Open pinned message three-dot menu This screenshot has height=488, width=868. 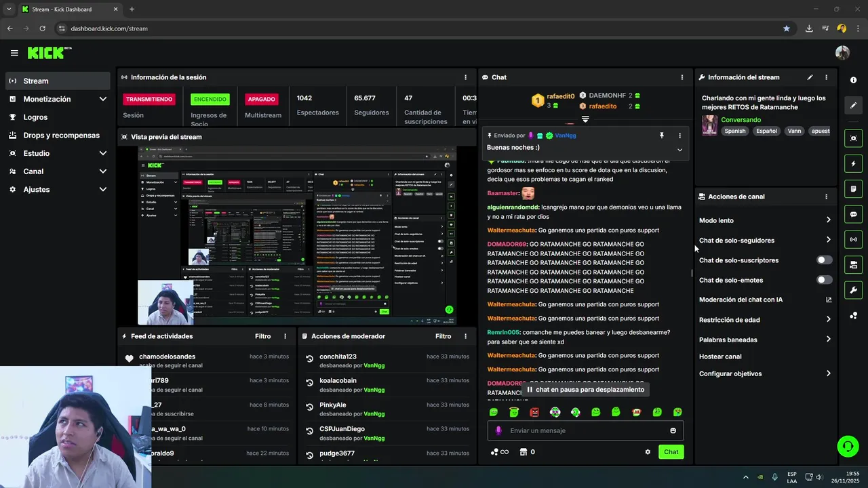[x=679, y=136]
